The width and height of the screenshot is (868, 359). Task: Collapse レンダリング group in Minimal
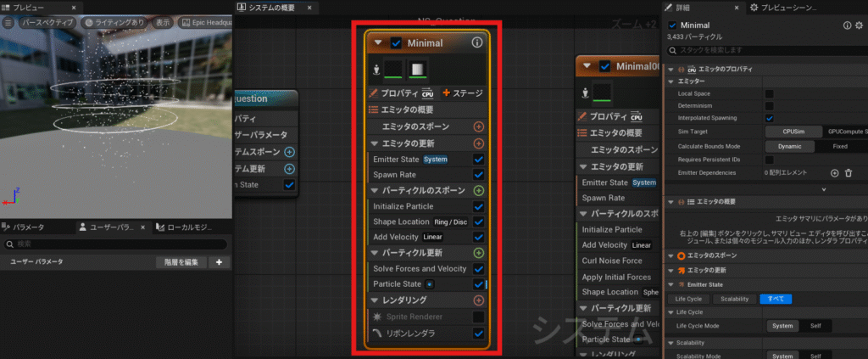pos(374,300)
